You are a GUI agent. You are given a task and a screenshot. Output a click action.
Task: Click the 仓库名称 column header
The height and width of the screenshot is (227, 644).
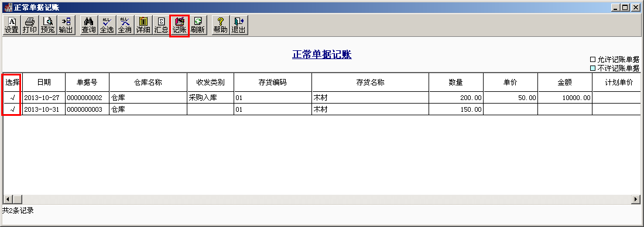pyautogui.click(x=148, y=82)
